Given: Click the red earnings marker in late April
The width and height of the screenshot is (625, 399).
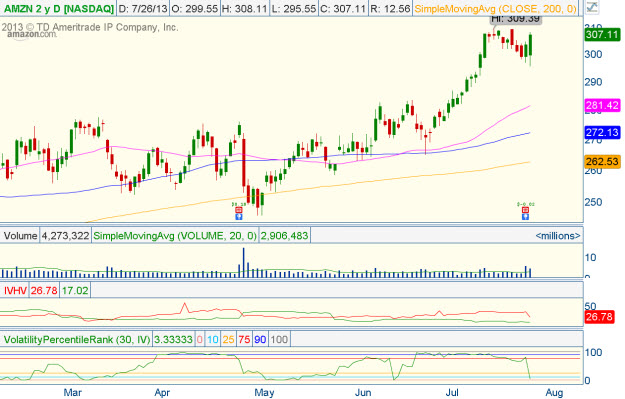Looking at the screenshot, I should click(x=238, y=210).
